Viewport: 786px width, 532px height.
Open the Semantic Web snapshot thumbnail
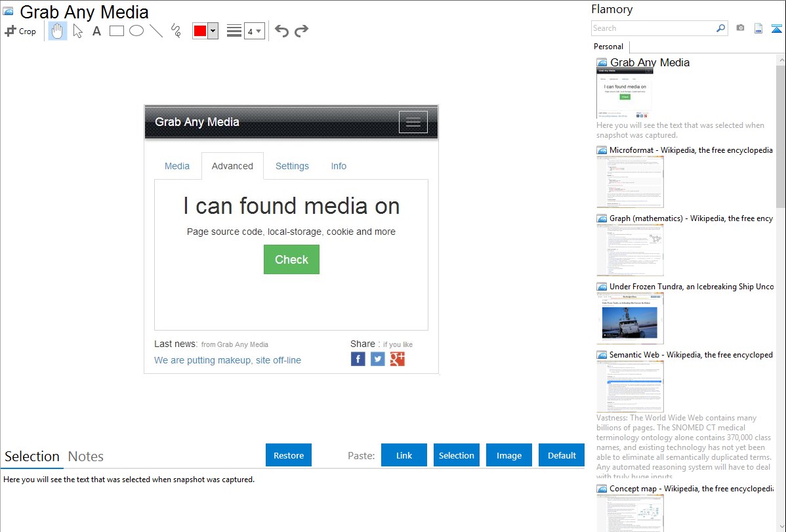(x=630, y=386)
